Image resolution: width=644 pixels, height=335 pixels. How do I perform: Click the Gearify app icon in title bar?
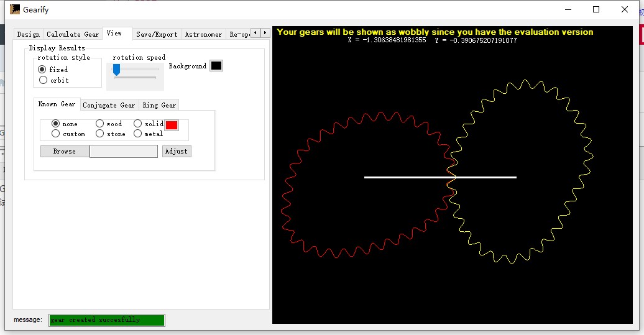pyautogui.click(x=15, y=9)
